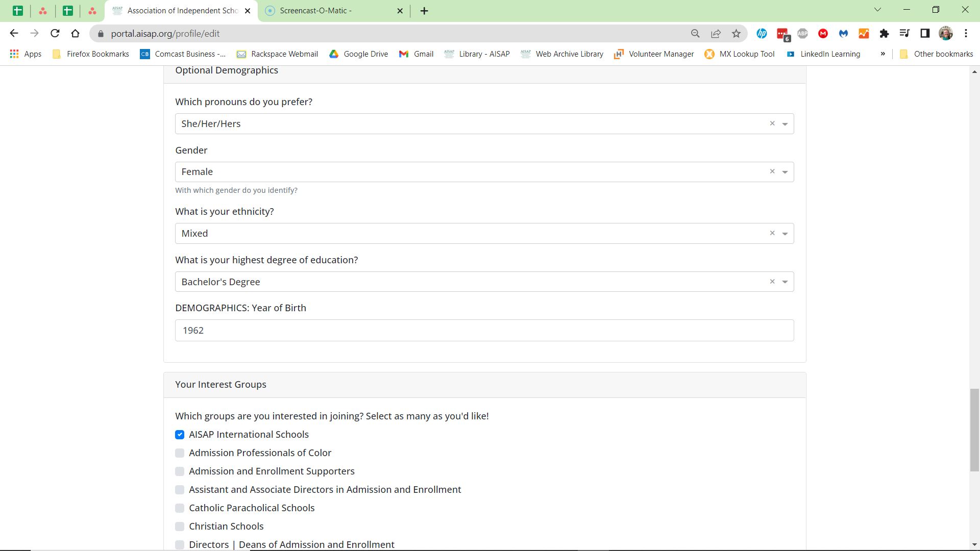980x551 pixels.
Task: Click the share this page icon
Action: tap(716, 33)
